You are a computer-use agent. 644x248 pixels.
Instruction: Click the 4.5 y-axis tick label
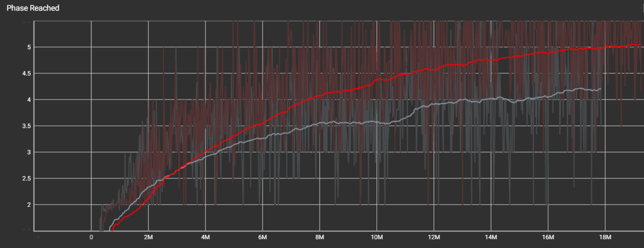(x=27, y=74)
